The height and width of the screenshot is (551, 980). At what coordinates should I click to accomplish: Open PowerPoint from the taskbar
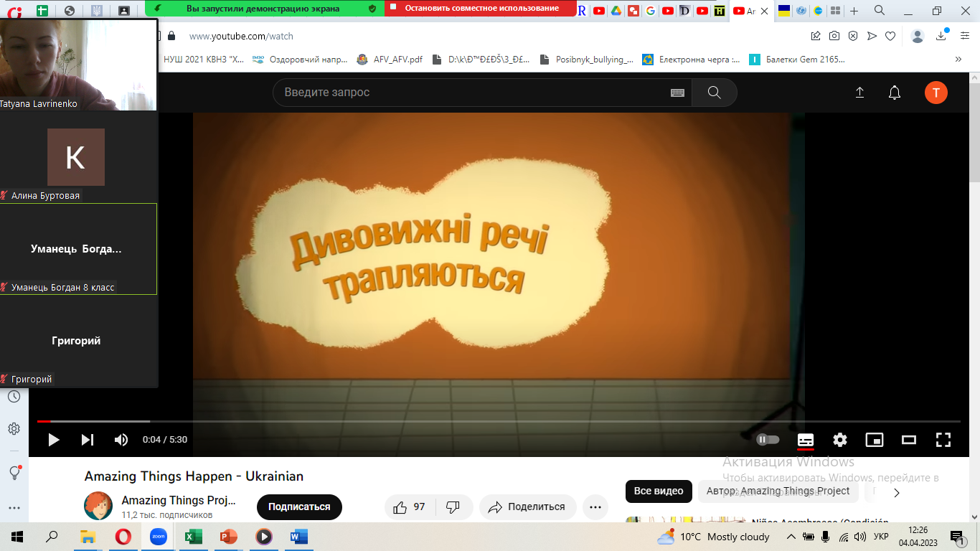click(228, 537)
